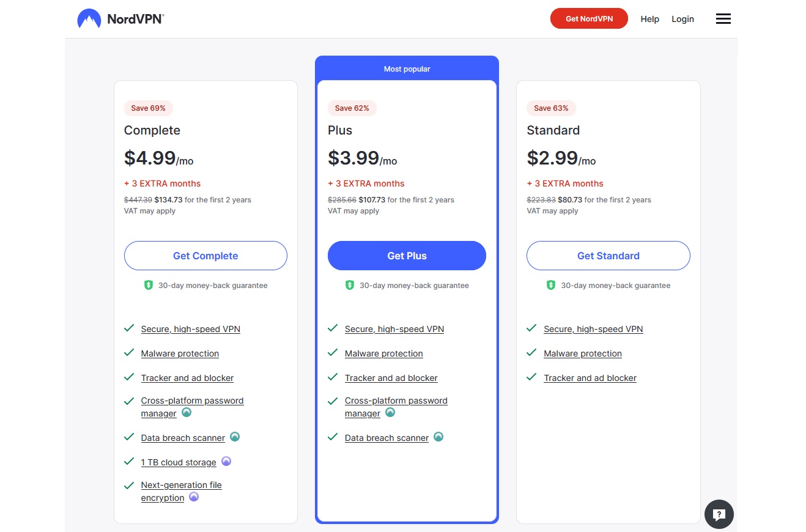Screen dimensions: 806x532
Task: Open Plus plan's Malware protection link
Action: point(383,353)
